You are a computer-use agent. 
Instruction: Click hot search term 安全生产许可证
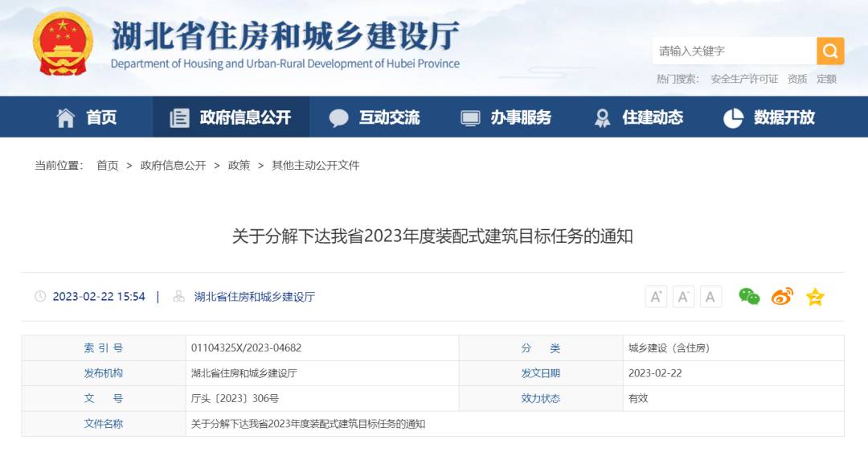click(x=744, y=79)
